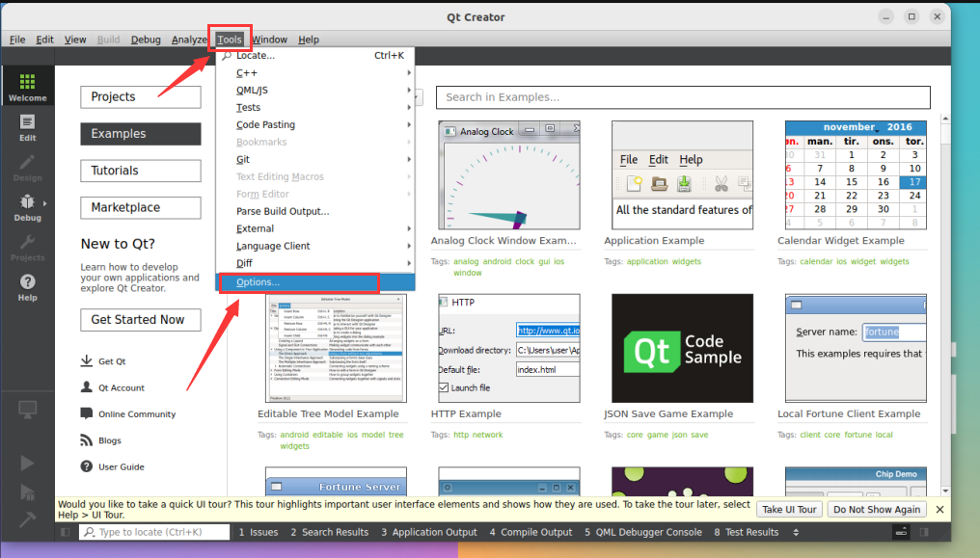Switch to Welcome mode in the sidebar
This screenshot has width=980, height=558.
pyautogui.click(x=28, y=87)
